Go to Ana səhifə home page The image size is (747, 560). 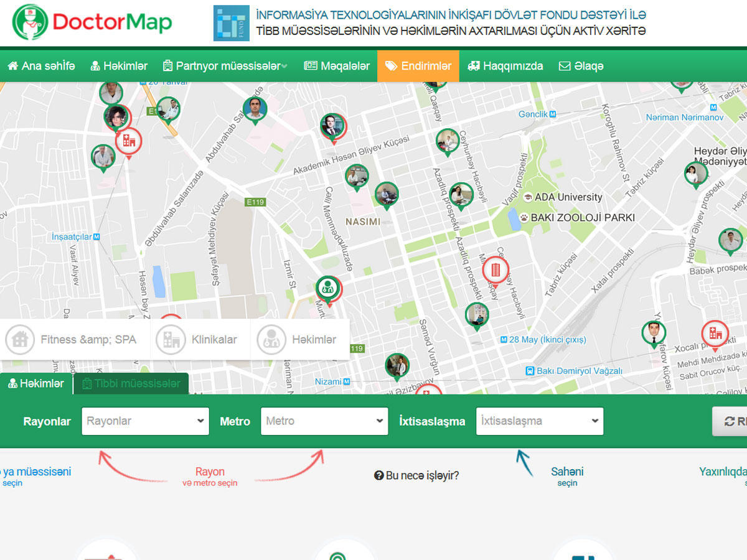tap(41, 66)
